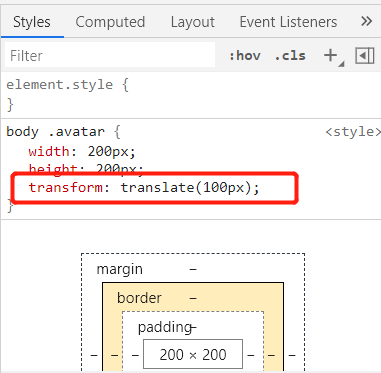
Task: Open the Computed tab
Action: pos(110,22)
